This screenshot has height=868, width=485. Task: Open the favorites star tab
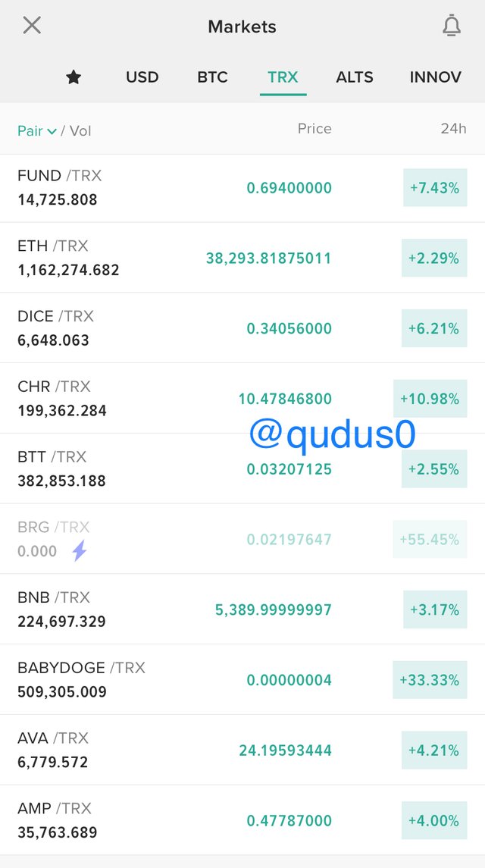coord(74,77)
